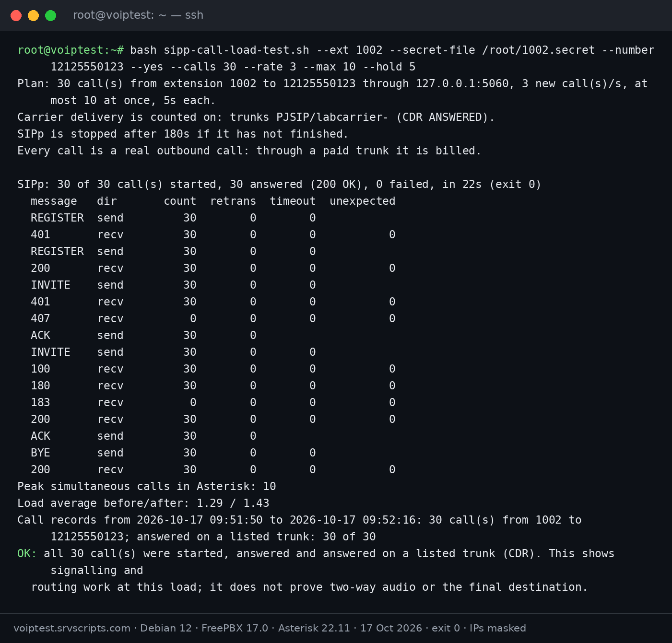This screenshot has height=643, width=672.
Task: Click the "Call records from 2026-10-17 09:51:50" line
Action: [299, 520]
